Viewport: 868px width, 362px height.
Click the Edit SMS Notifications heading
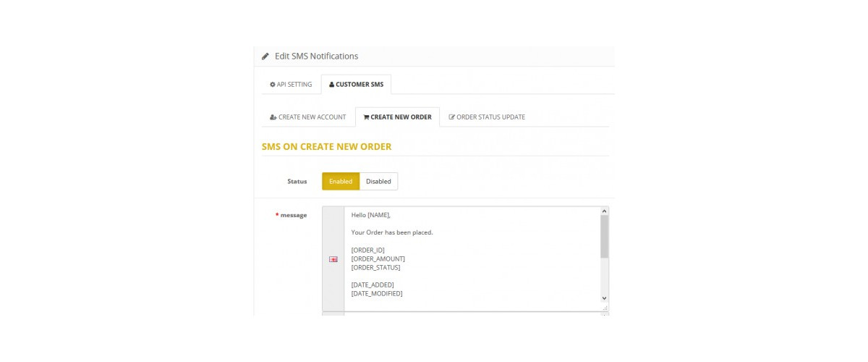click(x=316, y=56)
